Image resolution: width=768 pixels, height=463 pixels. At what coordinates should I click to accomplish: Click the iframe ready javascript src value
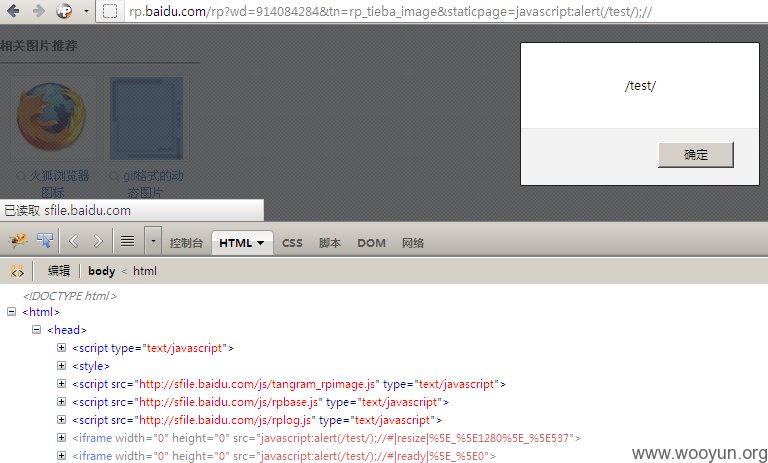[x=373, y=456]
